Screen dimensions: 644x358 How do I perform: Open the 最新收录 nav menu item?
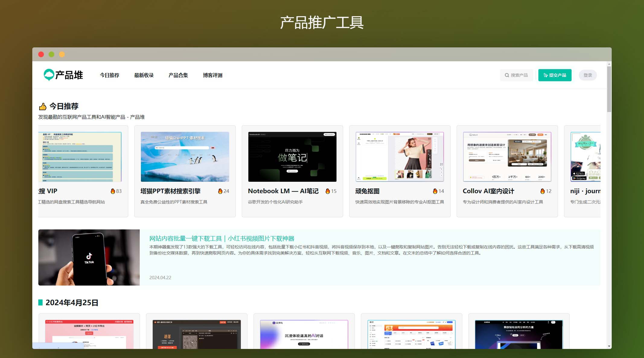(144, 75)
